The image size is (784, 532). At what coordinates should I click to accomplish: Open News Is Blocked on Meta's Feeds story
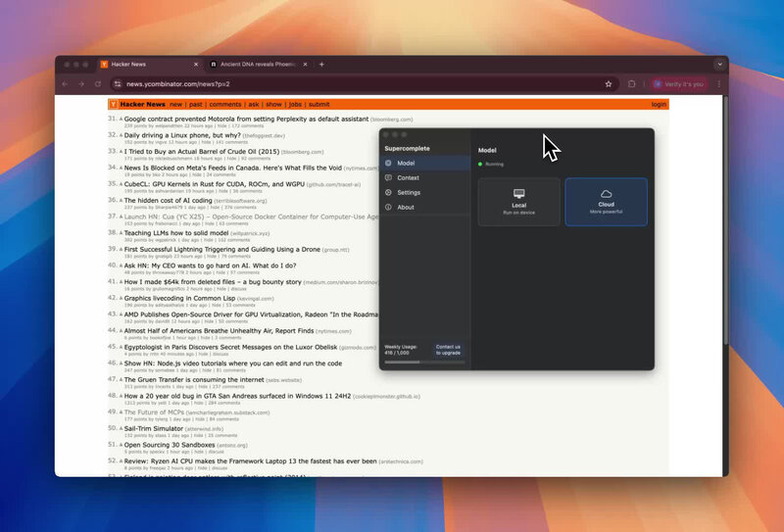click(233, 168)
